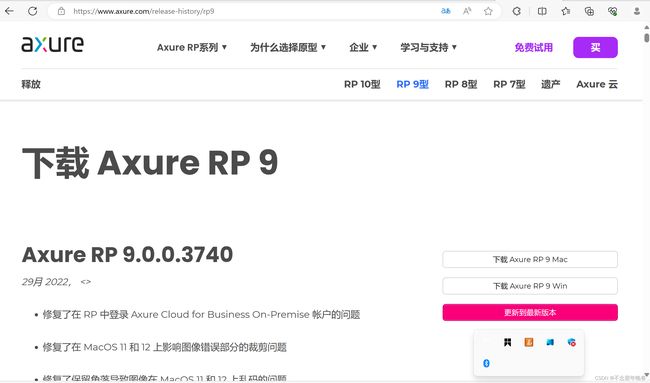Expand the 企业 menu
The width and height of the screenshot is (650, 383).
click(x=363, y=47)
